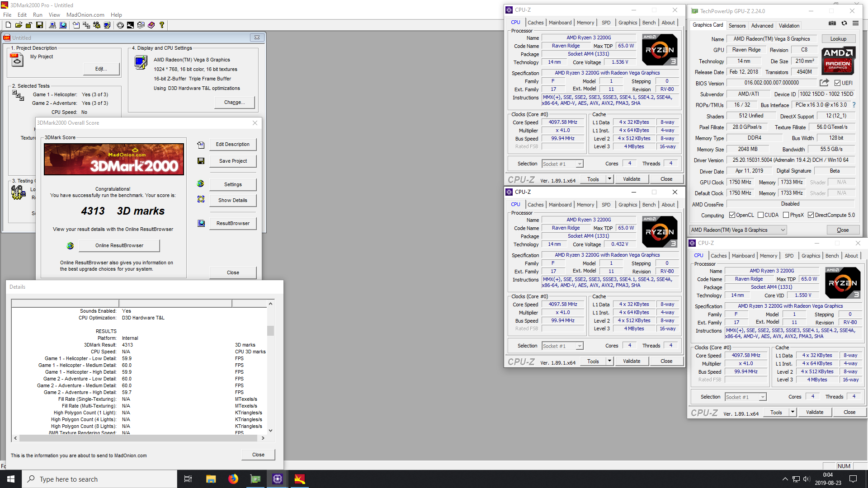Image resolution: width=868 pixels, height=488 pixels.
Task: Open Mainboard tab in top CPU-Z window
Action: (x=560, y=23)
